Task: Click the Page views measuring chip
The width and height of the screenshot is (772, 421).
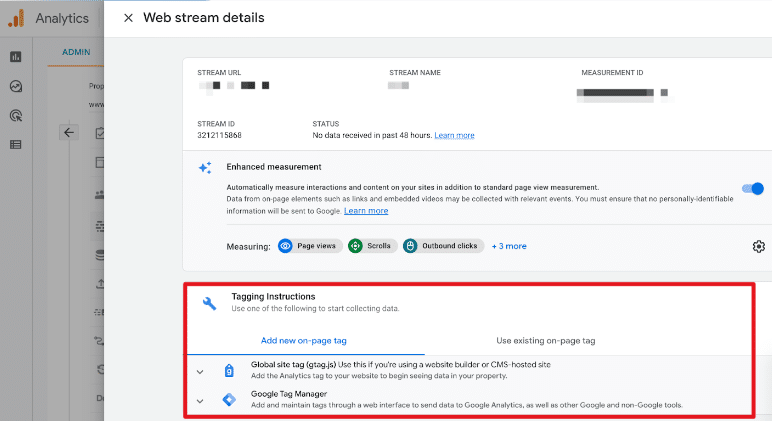Action: click(309, 246)
